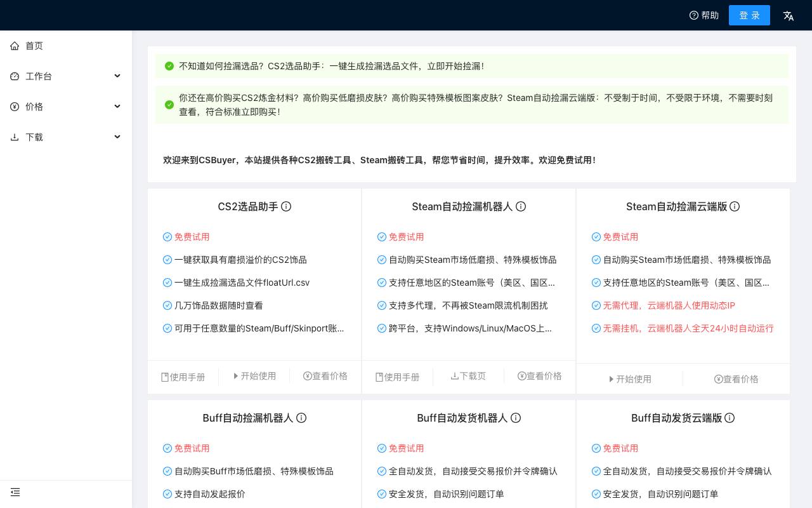The image size is (812, 508).
Task: Click the 登录 login button
Action: [x=749, y=15]
